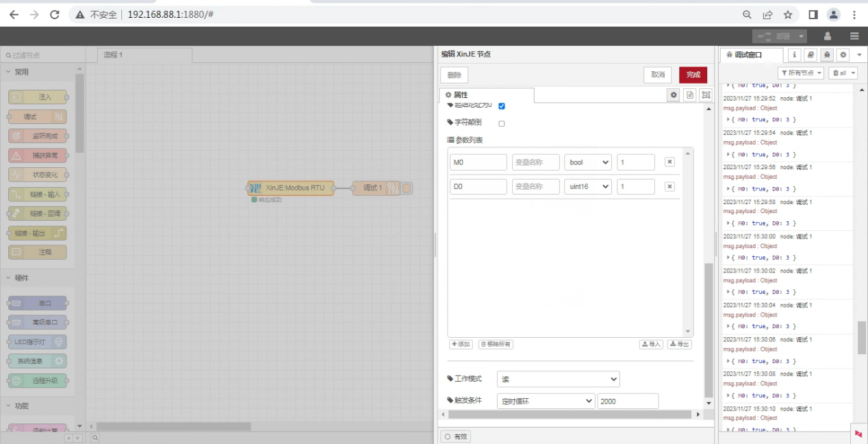The height and width of the screenshot is (444, 868).
Task: Open the info sidebar icon
Action: tap(794, 55)
